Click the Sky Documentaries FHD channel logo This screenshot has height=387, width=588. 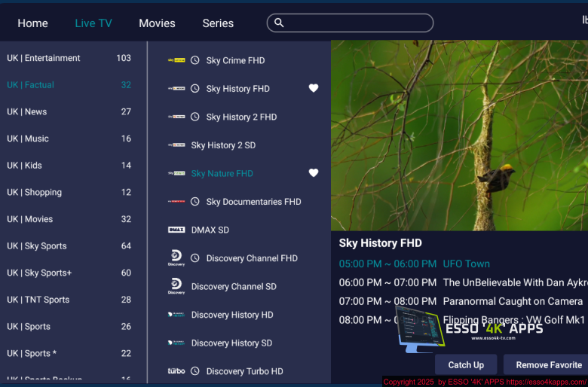click(176, 201)
